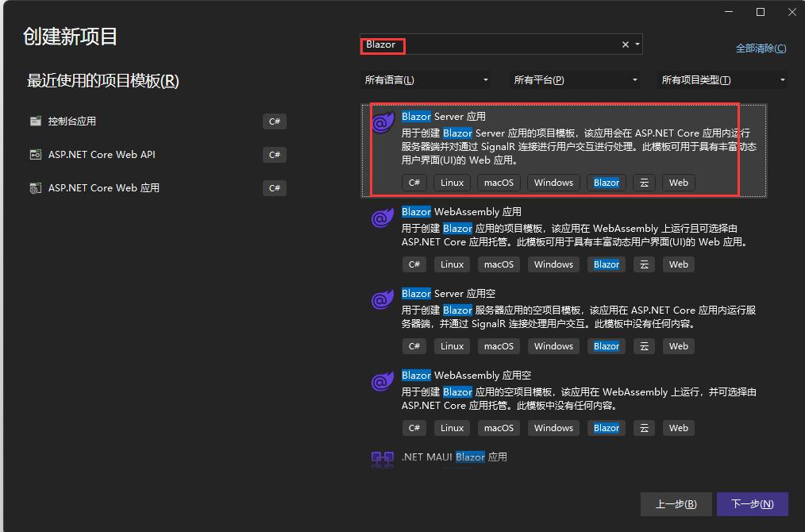Click Windows tag under Blazor Server 应用空
Screen dimensions: 805x532
(553, 346)
